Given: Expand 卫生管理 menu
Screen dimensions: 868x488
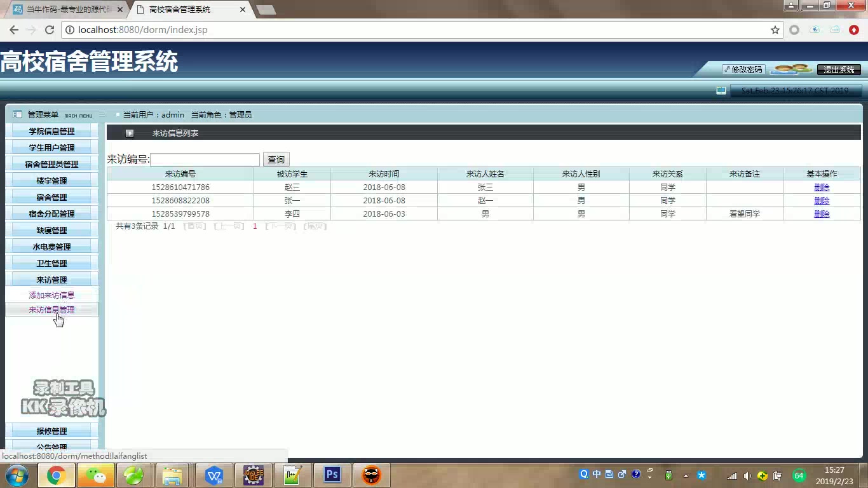Looking at the screenshot, I should click(51, 263).
